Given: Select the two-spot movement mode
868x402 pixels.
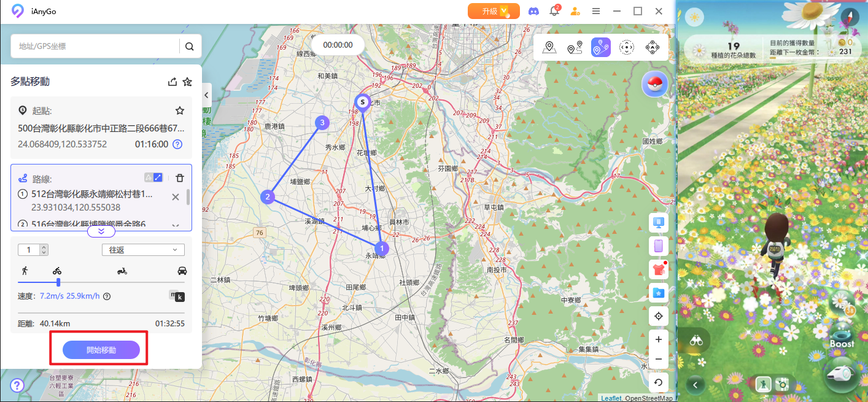Looking at the screenshot, I should [x=575, y=47].
